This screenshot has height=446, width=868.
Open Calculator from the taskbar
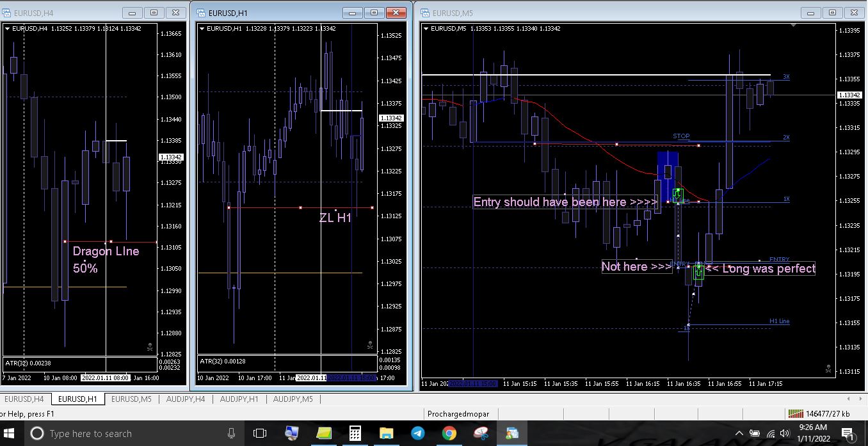(355, 433)
